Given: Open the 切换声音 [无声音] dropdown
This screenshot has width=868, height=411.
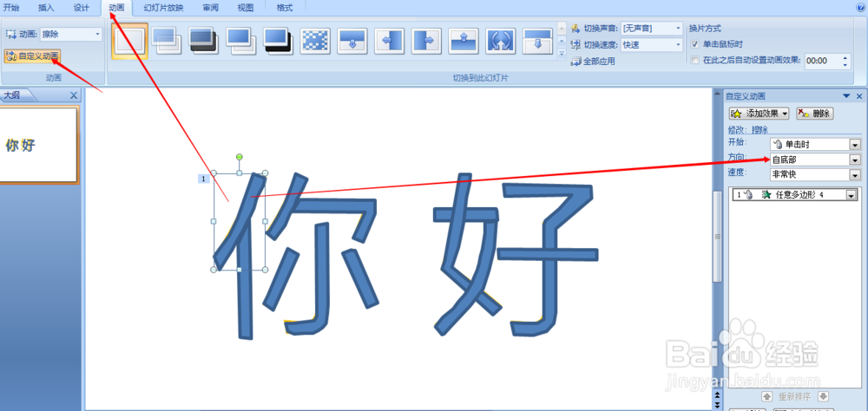Looking at the screenshot, I should click(x=679, y=29).
